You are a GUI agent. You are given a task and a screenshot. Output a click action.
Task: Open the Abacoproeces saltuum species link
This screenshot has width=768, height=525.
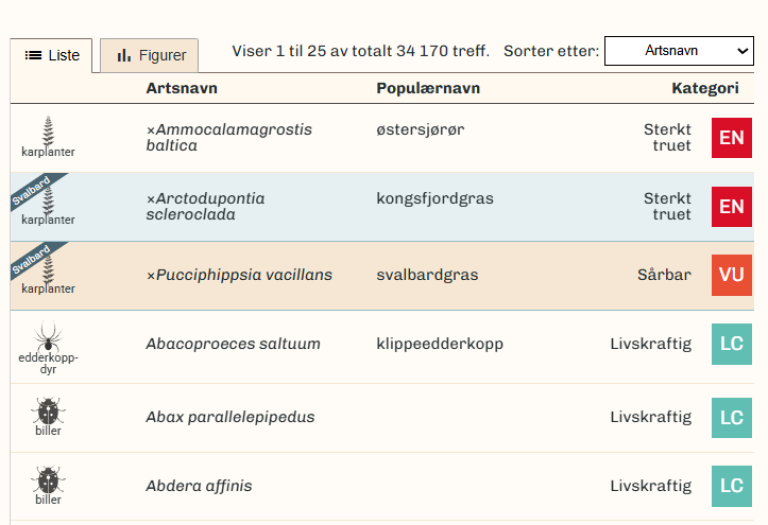(x=233, y=344)
